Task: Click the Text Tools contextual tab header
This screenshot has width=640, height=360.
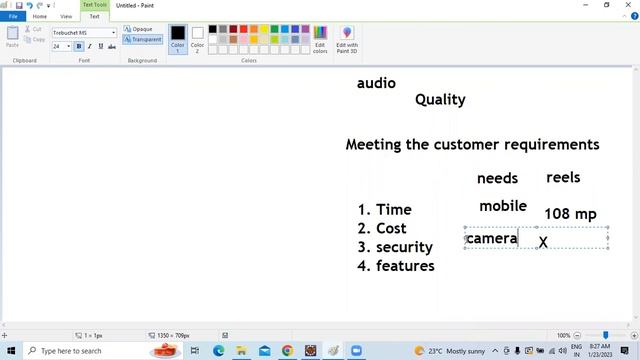Action: pyautogui.click(x=94, y=5)
